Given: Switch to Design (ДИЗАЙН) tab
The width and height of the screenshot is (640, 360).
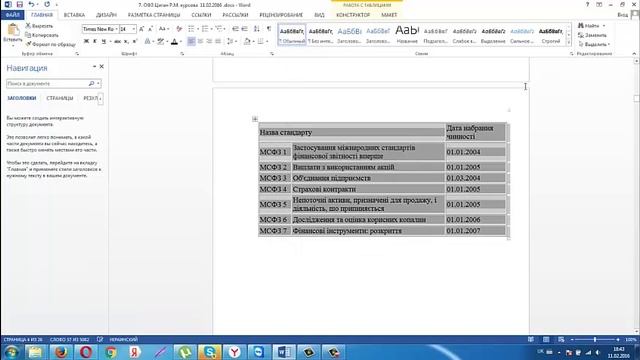Looking at the screenshot, I should 106,15.
